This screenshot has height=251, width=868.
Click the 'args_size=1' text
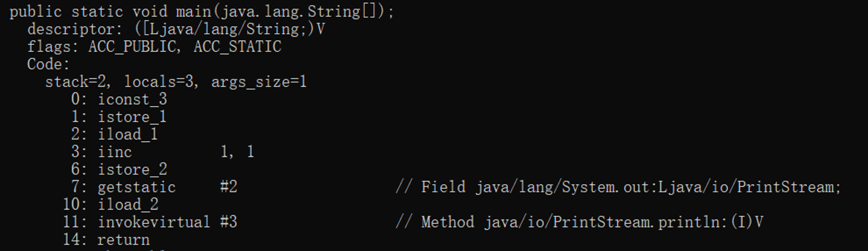tap(259, 82)
